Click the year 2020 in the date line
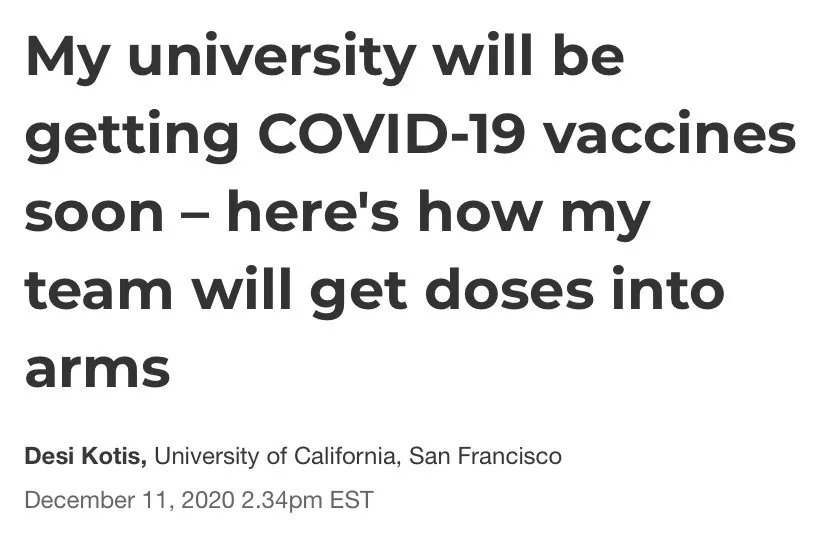828x540 pixels. coord(208,499)
